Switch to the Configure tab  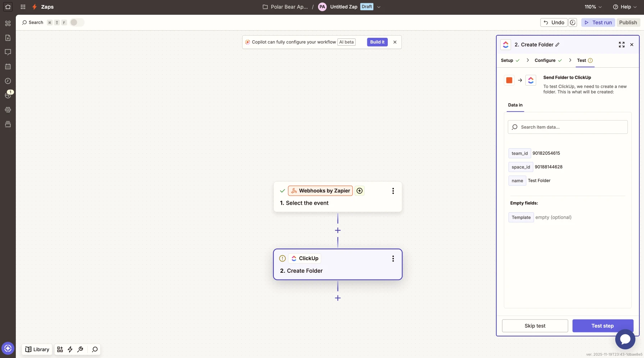coord(545,60)
